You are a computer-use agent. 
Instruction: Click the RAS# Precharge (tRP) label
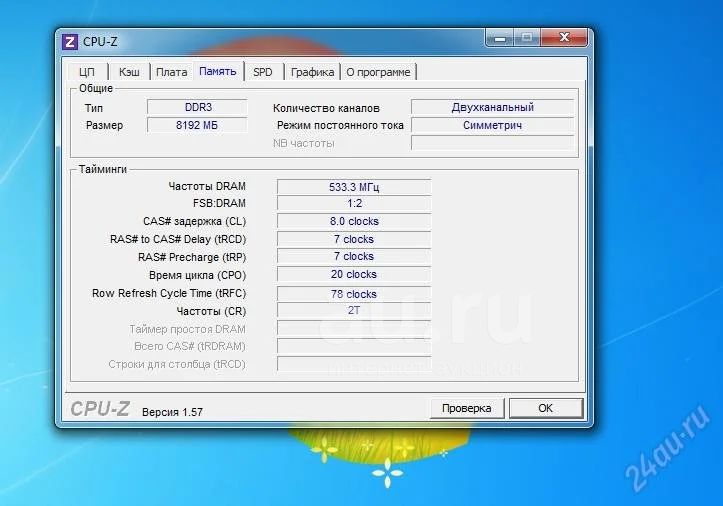tap(192, 257)
